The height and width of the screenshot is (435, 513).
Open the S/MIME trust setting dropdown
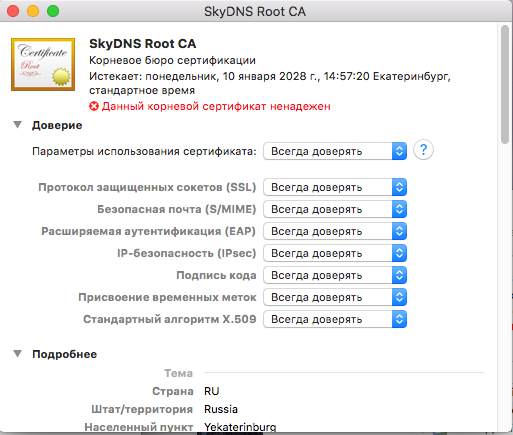point(335,209)
